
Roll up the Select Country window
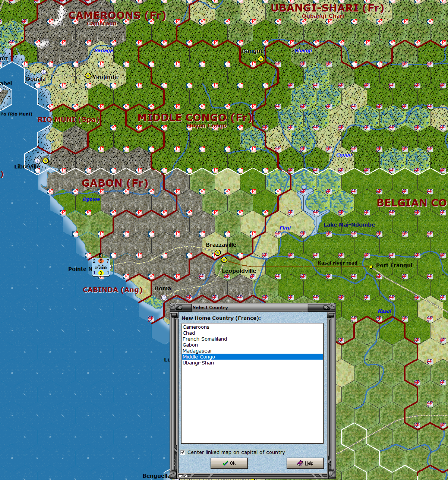179,307
